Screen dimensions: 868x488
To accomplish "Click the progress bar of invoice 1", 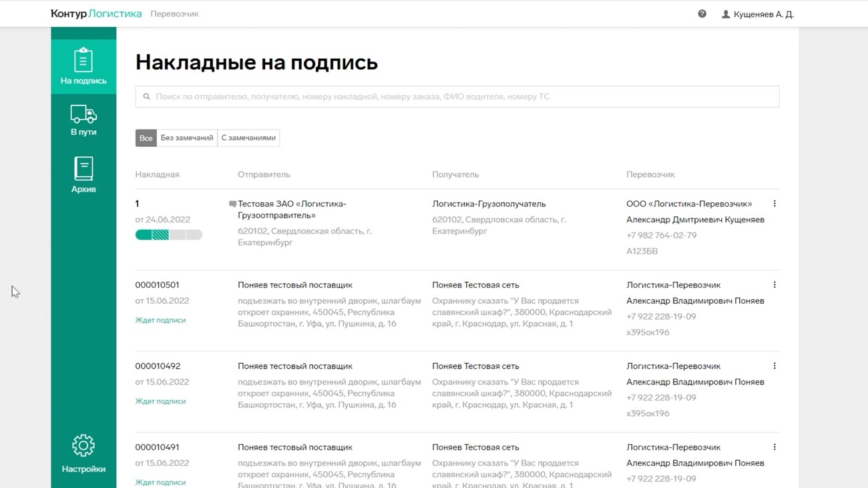I will (168, 235).
